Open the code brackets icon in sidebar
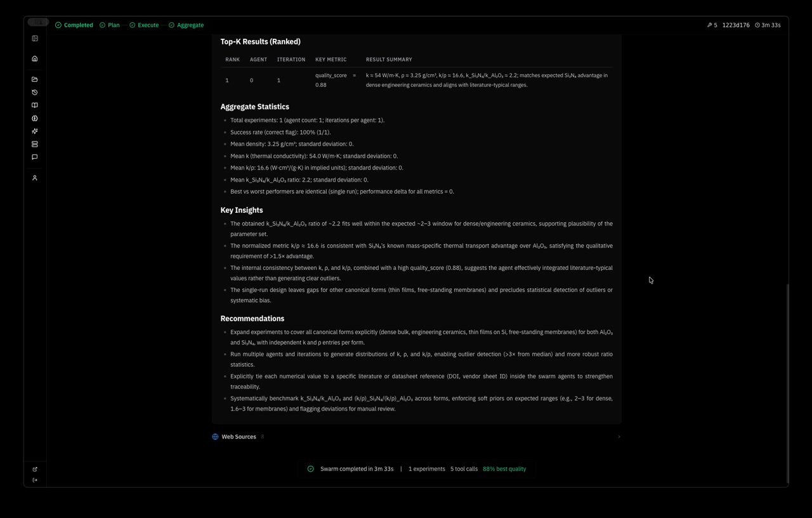Viewport: 812px width, 518px height. tap(35, 118)
